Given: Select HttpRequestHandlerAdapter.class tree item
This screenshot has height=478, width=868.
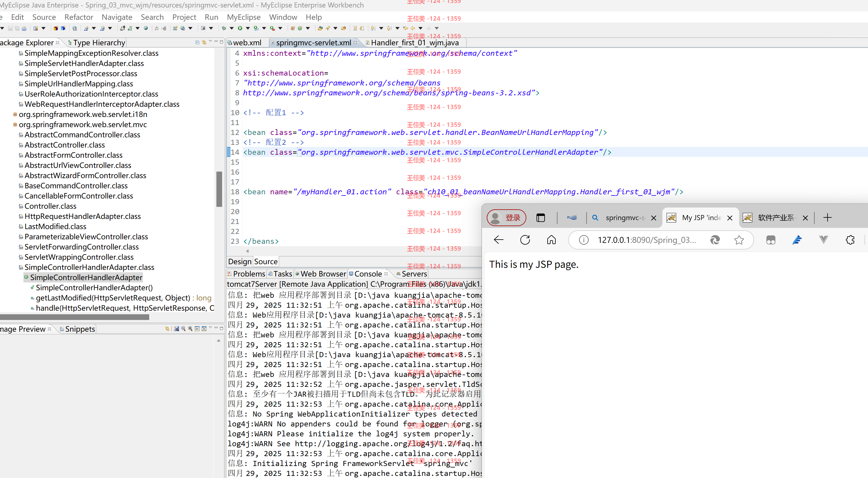Looking at the screenshot, I should pos(79,216).
